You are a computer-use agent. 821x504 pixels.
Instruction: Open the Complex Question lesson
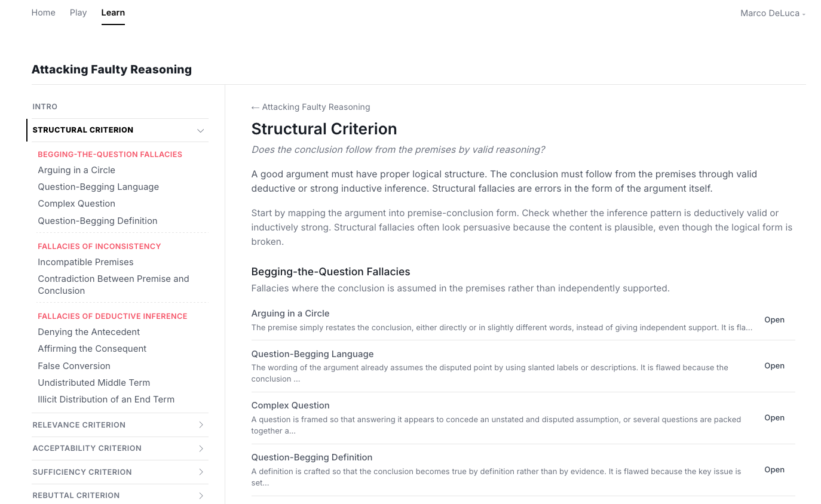coord(774,417)
